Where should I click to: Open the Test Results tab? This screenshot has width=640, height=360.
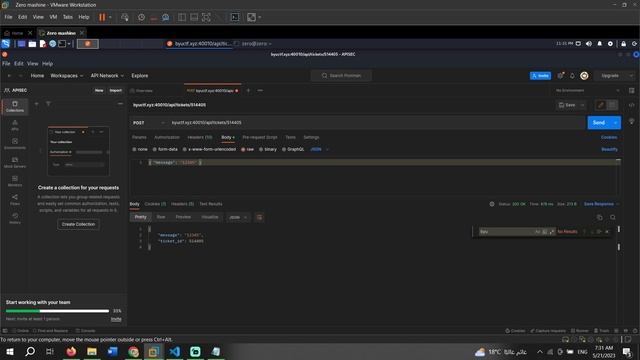211,204
